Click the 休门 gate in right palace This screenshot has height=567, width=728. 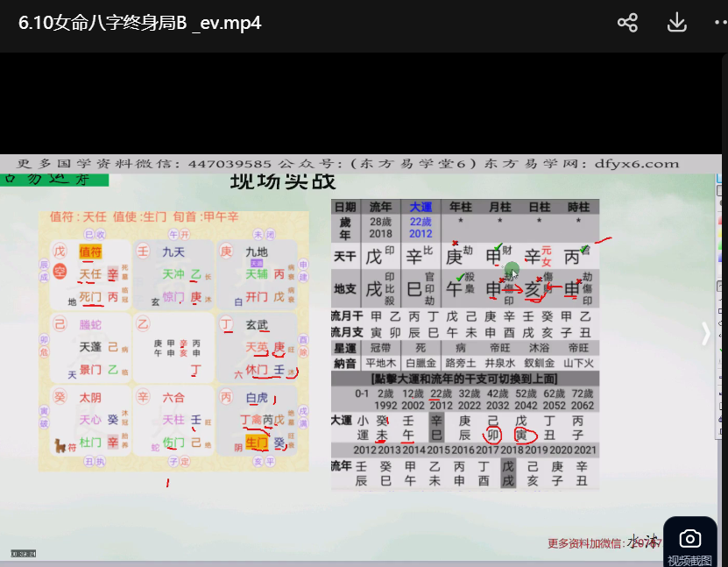tap(257, 370)
